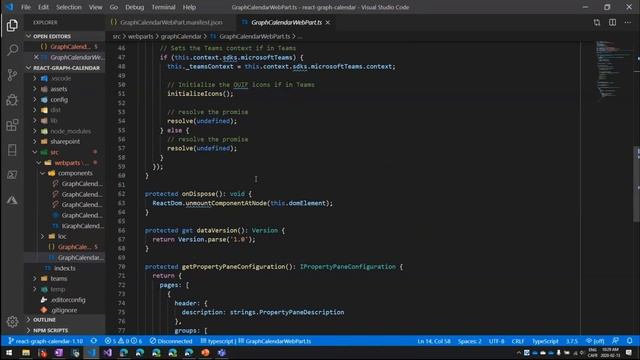Open the Manage gear at activity bar bottom
Screen dimensions: 640x360
pyautogui.click(x=12, y=322)
